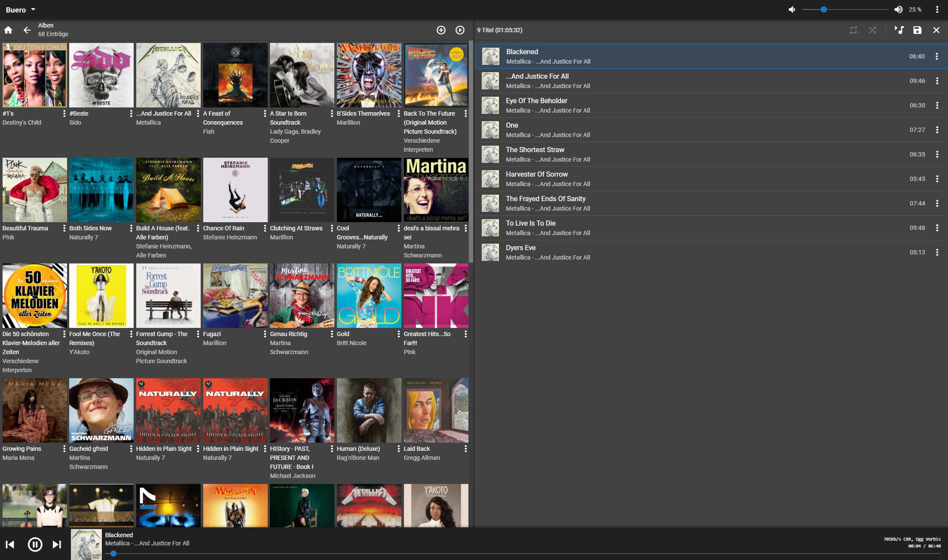Image resolution: width=948 pixels, height=560 pixels.
Task: Skip to next track
Action: [x=57, y=544]
